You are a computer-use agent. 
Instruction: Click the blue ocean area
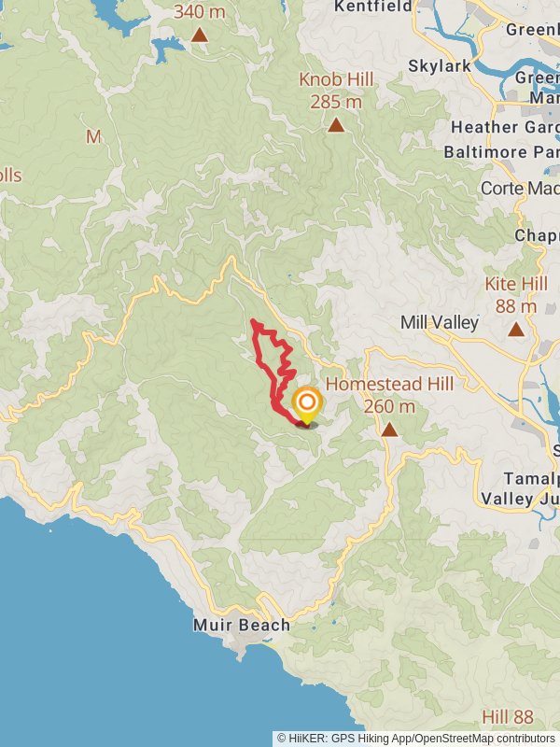[119, 643]
